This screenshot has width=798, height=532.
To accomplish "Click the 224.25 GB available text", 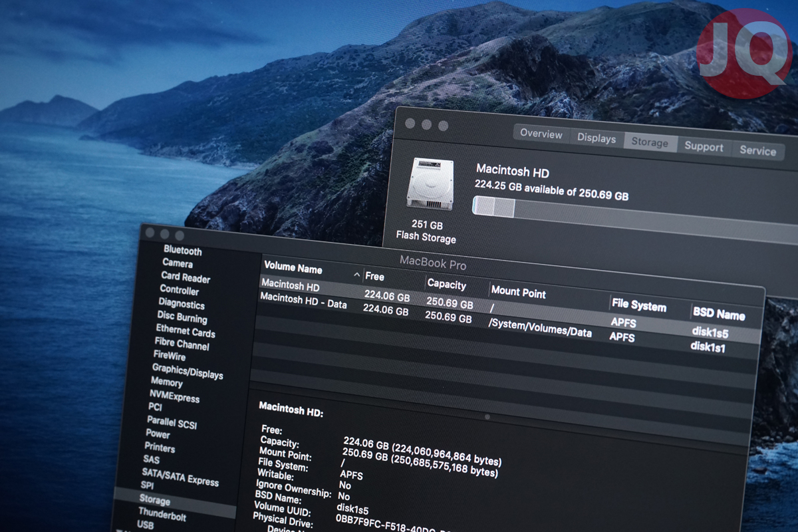I will coord(551,190).
